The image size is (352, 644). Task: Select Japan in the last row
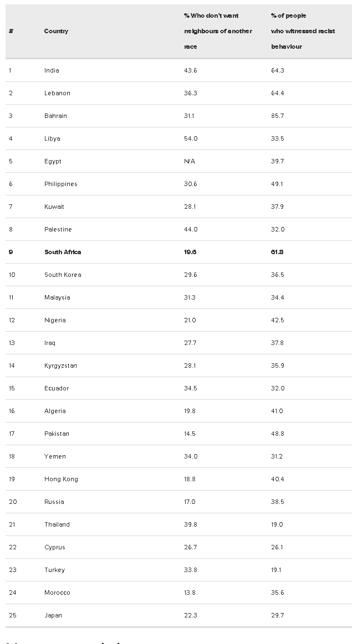(x=53, y=615)
